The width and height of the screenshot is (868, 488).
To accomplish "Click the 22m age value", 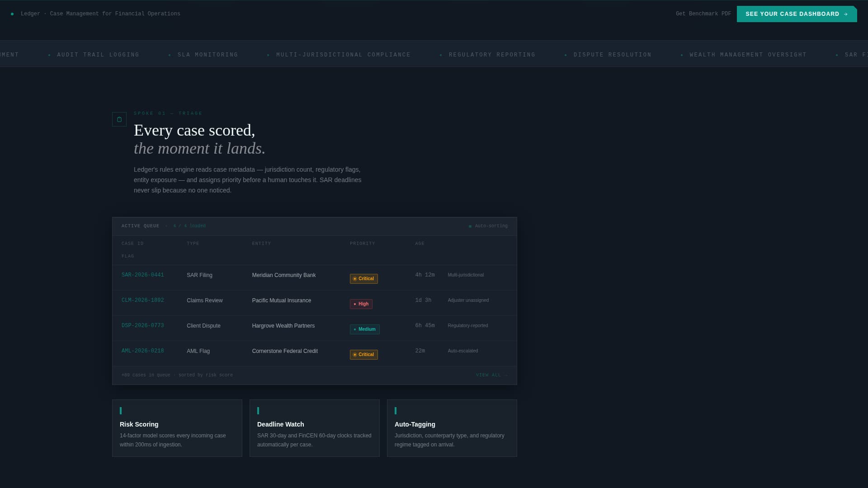I will coord(420,351).
